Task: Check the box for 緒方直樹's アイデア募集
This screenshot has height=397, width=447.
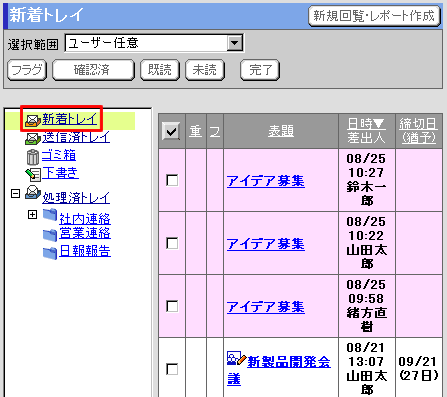Action: [x=172, y=306]
